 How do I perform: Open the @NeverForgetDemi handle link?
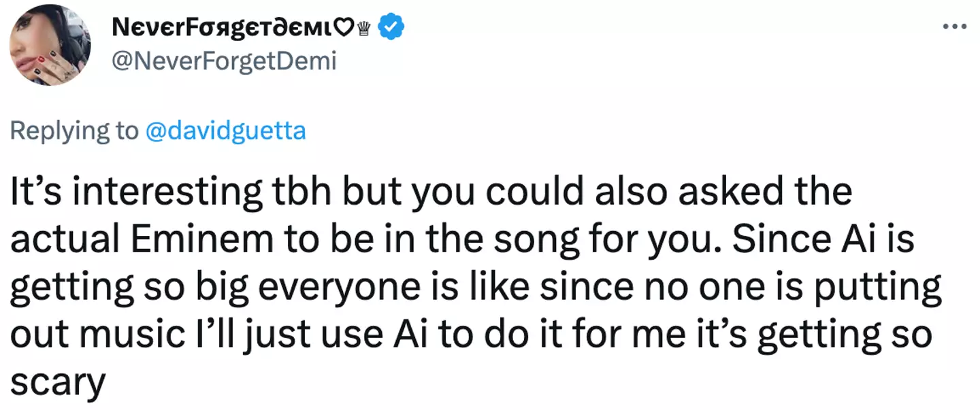[x=223, y=61]
